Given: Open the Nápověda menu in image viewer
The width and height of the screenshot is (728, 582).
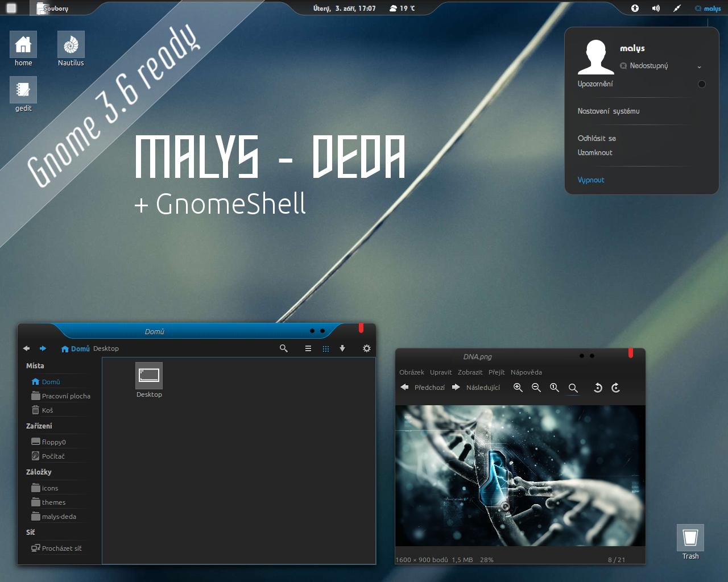Looking at the screenshot, I should tap(526, 372).
